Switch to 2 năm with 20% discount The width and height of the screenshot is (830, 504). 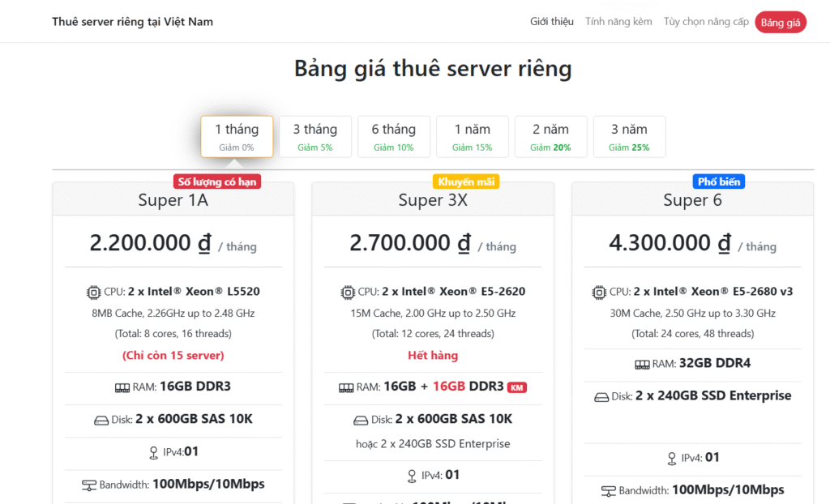tap(550, 136)
